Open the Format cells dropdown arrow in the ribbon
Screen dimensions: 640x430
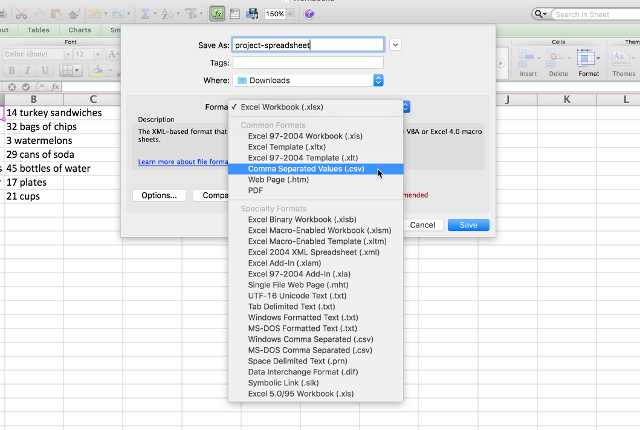coord(598,58)
